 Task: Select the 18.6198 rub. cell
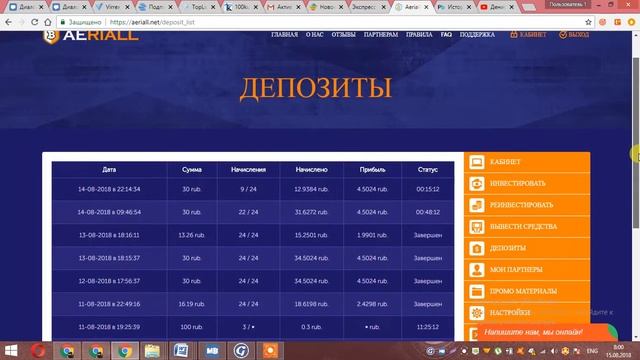311,304
